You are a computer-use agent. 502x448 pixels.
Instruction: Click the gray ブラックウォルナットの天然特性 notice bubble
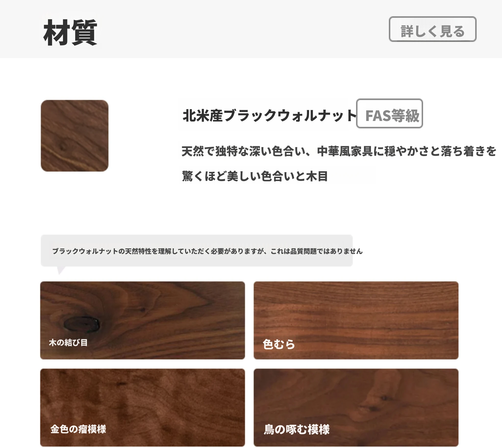coord(197,250)
